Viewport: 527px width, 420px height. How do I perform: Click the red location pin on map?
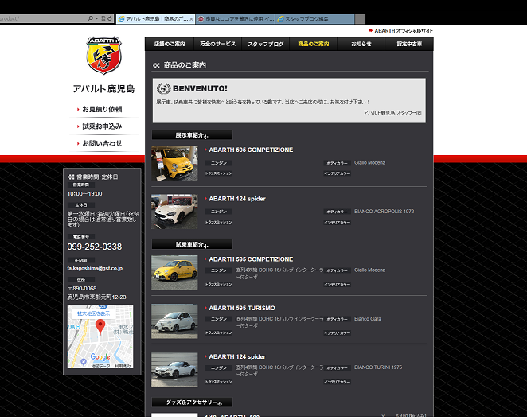tap(100, 326)
